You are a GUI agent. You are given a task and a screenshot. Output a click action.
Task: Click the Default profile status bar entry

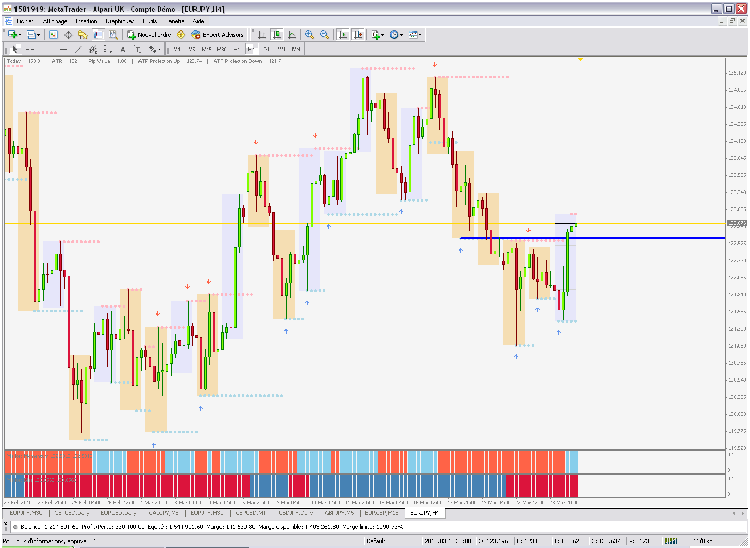pyautogui.click(x=376, y=541)
